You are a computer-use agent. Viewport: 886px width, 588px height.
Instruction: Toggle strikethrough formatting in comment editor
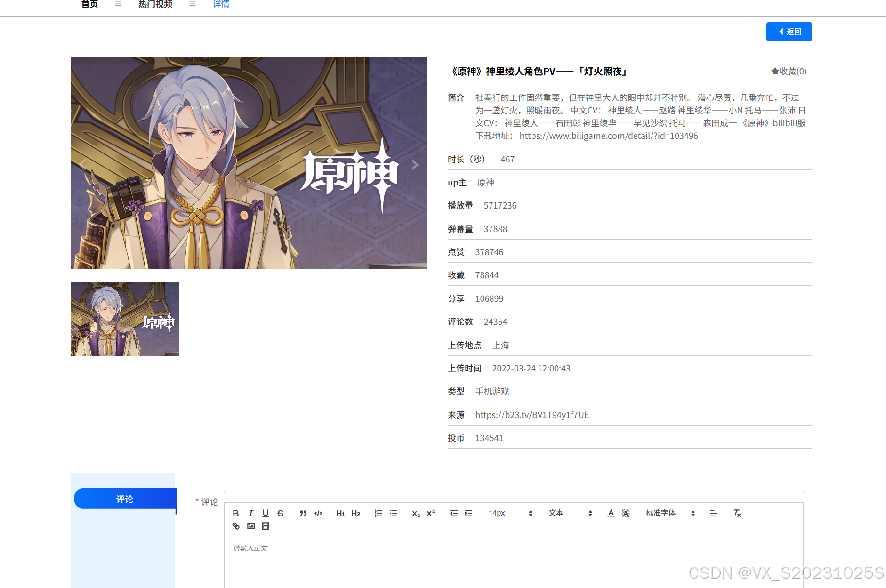(x=281, y=513)
